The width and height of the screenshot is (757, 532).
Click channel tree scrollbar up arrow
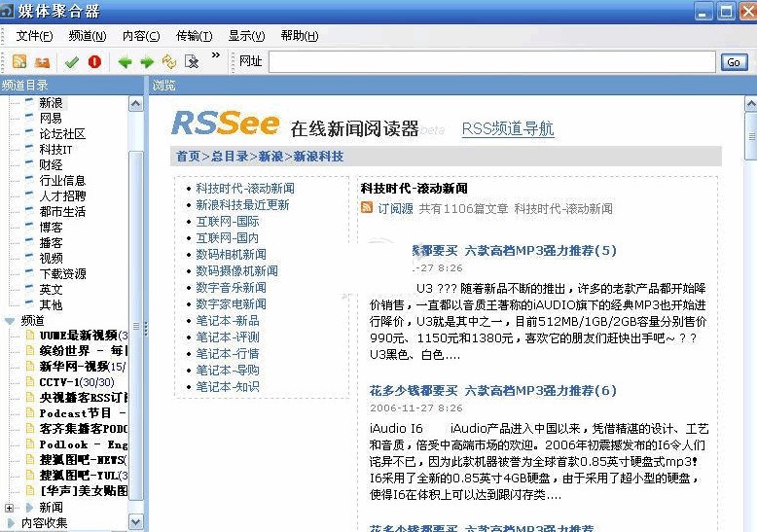click(136, 104)
